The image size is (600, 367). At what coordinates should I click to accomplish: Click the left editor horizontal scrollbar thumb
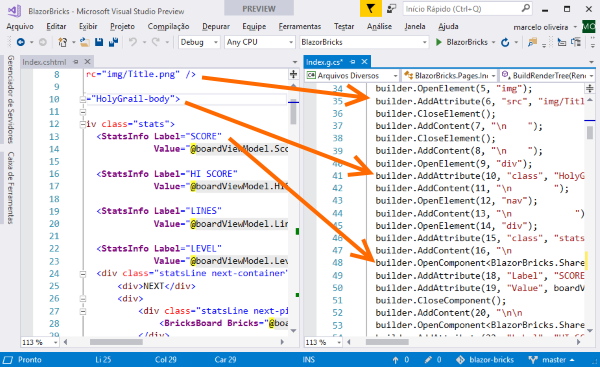pyautogui.click(x=116, y=342)
